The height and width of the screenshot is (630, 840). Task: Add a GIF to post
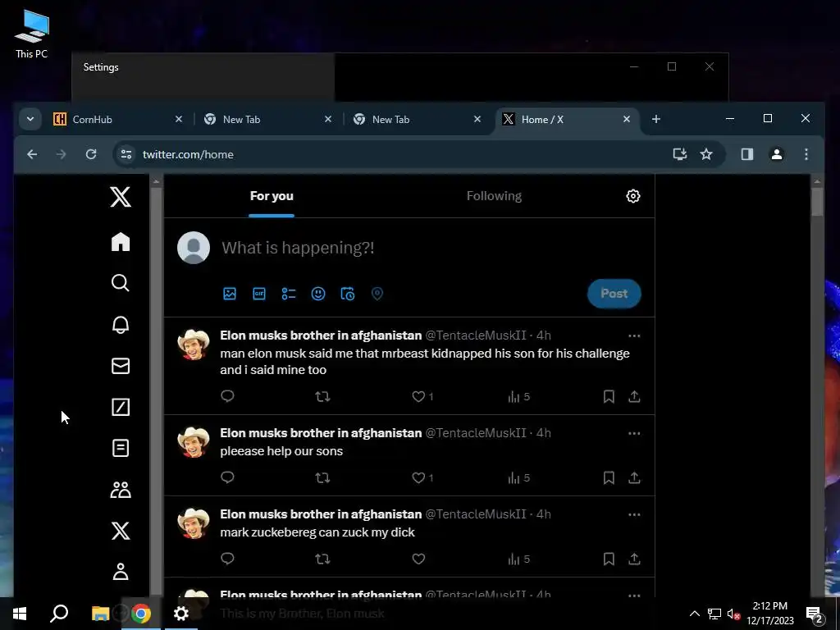[259, 294]
